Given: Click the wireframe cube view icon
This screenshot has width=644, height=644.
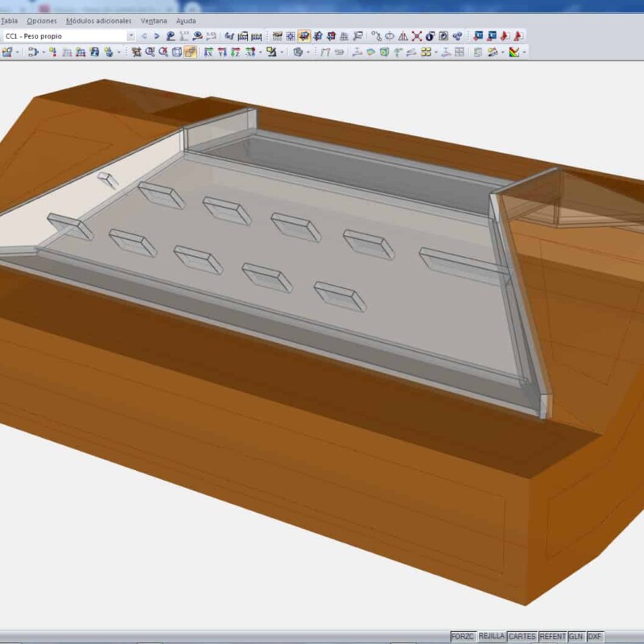Looking at the screenshot, I should [x=177, y=52].
